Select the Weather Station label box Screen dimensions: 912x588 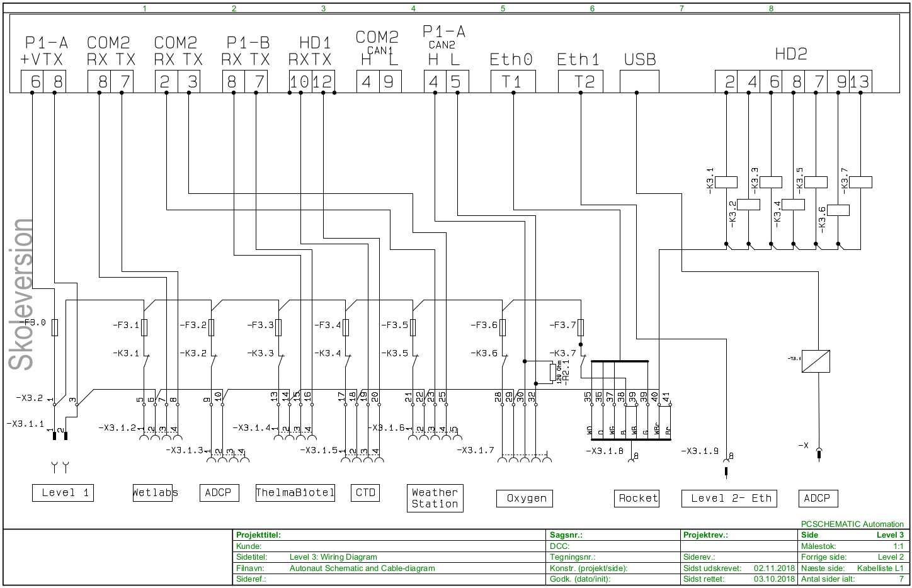[x=435, y=498]
